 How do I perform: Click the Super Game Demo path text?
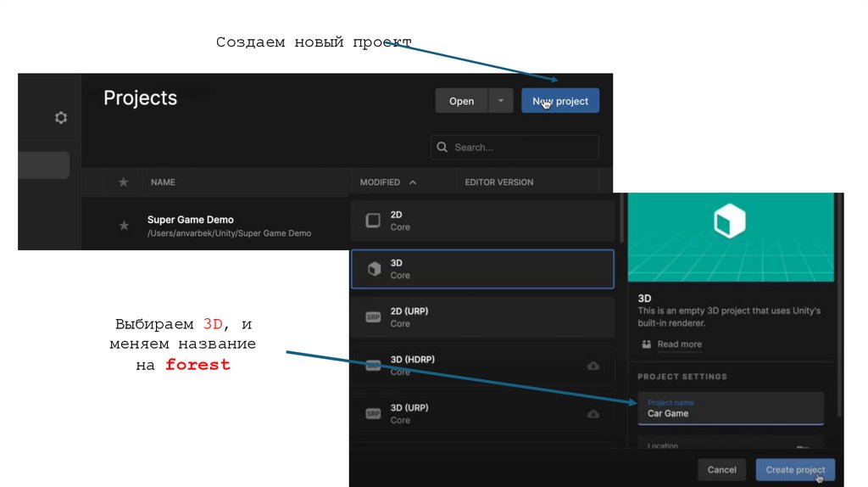229,233
